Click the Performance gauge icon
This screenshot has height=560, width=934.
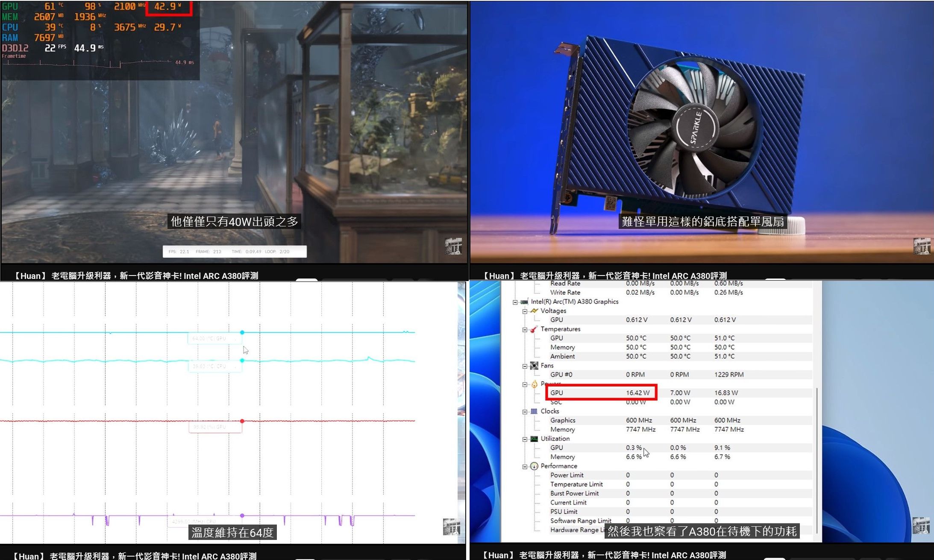(x=534, y=466)
